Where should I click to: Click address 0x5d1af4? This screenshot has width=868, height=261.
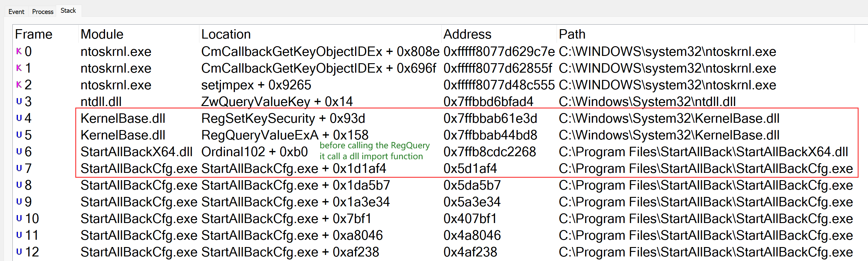[x=470, y=169]
